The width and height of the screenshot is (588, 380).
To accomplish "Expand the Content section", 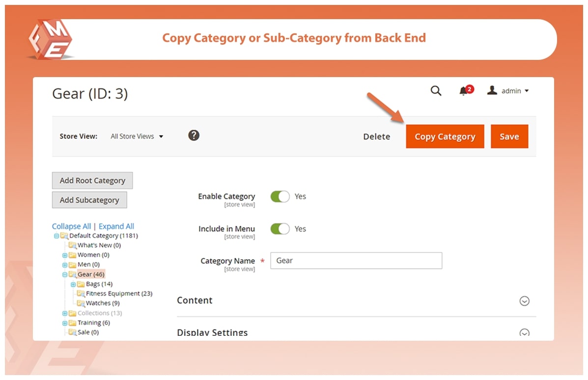I will [524, 301].
